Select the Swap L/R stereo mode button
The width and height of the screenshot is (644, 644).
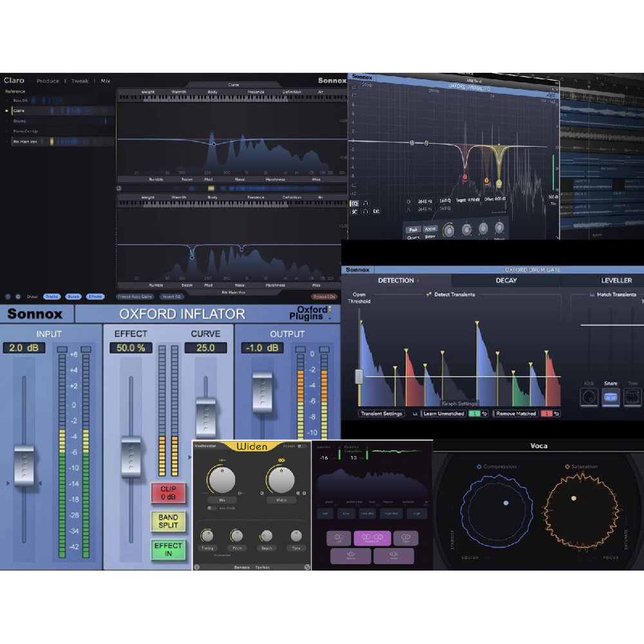click(x=372, y=538)
